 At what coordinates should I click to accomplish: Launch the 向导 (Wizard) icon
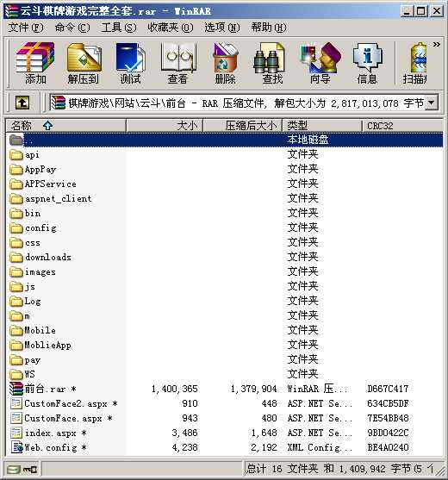320,63
